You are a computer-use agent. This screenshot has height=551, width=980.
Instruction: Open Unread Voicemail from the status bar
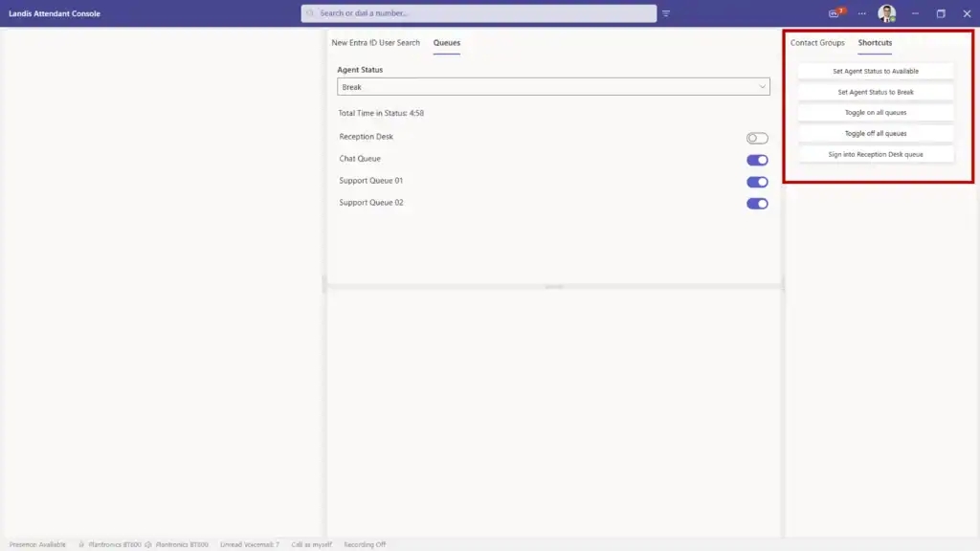[x=249, y=543]
